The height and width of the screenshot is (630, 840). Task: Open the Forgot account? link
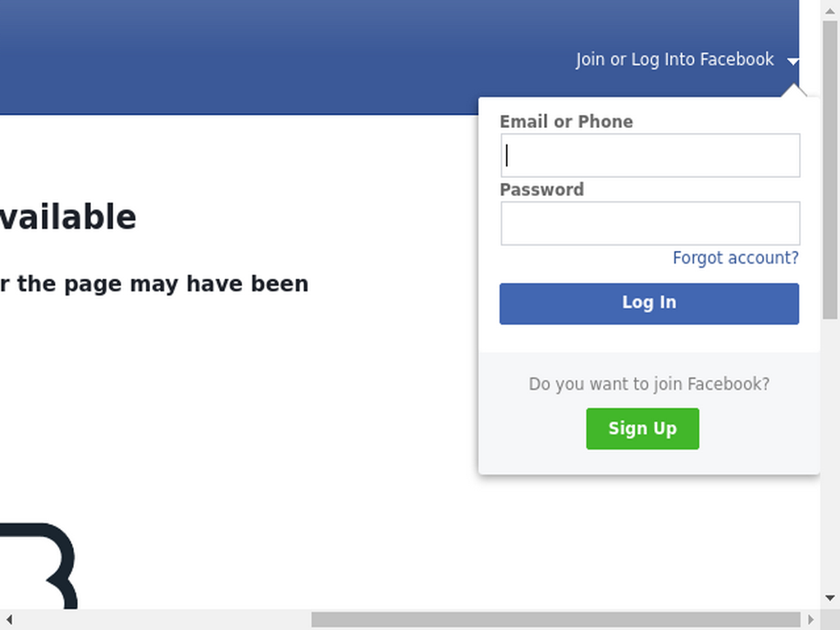click(x=736, y=258)
